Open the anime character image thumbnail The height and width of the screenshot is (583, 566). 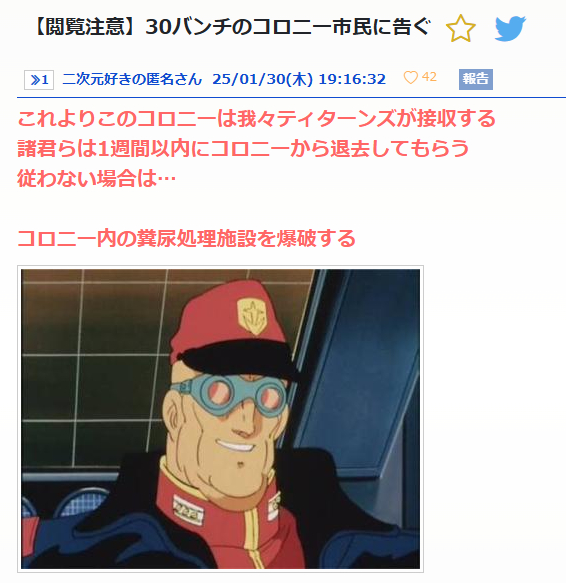click(x=221, y=419)
